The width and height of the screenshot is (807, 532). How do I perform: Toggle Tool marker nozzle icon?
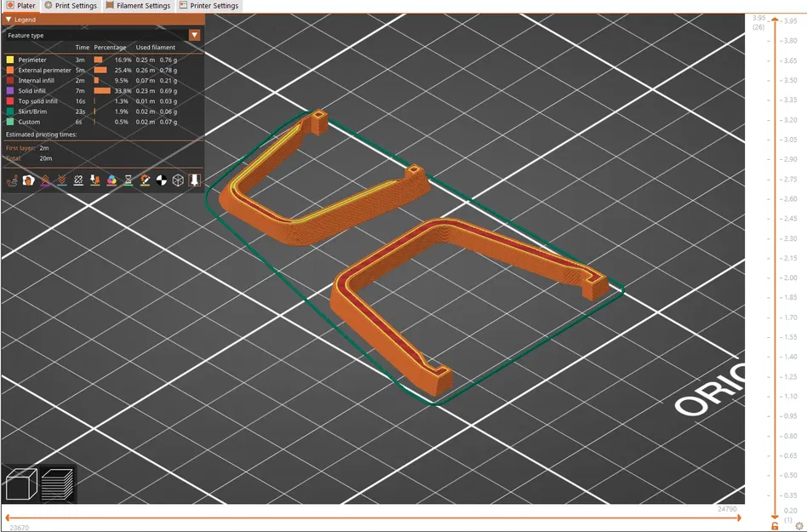pos(195,180)
